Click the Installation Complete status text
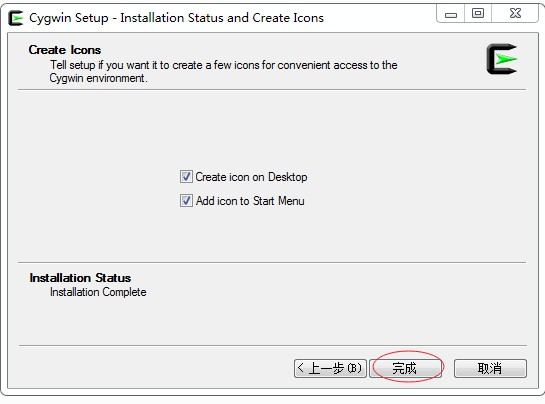Viewport: 545px width, 404px height. point(98,292)
